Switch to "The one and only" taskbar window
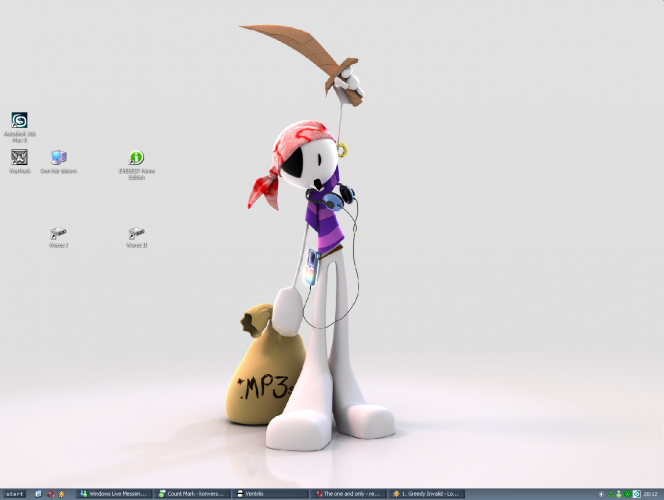 (347, 494)
